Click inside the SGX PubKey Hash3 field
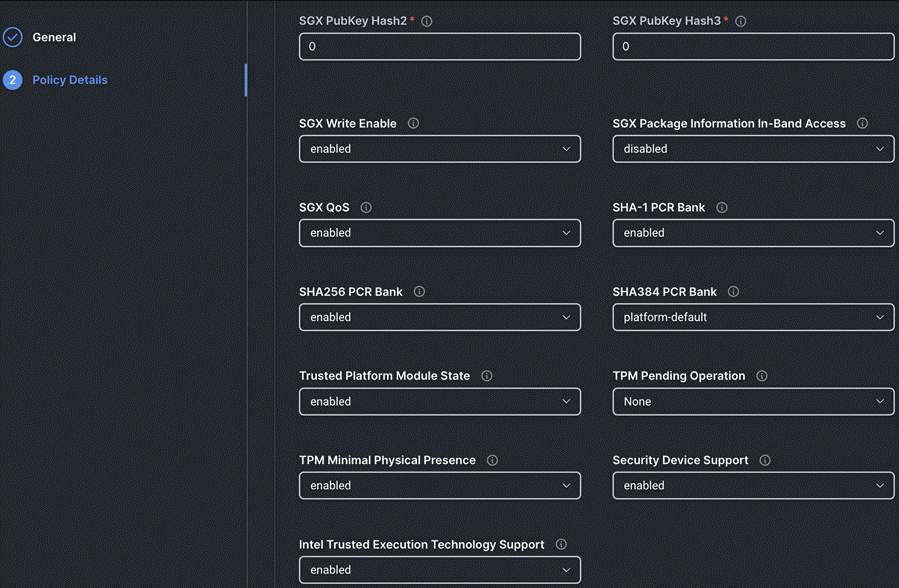Image resolution: width=899 pixels, height=588 pixels. coord(752,46)
